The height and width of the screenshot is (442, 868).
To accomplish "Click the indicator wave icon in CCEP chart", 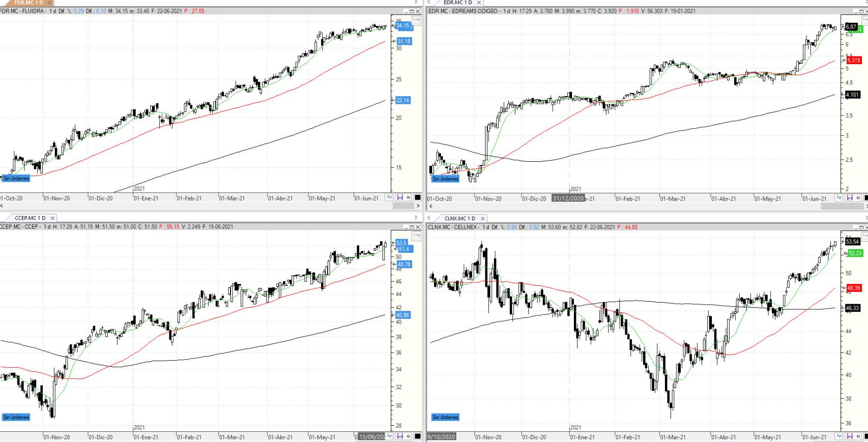I will pyautogui.click(x=390, y=436).
